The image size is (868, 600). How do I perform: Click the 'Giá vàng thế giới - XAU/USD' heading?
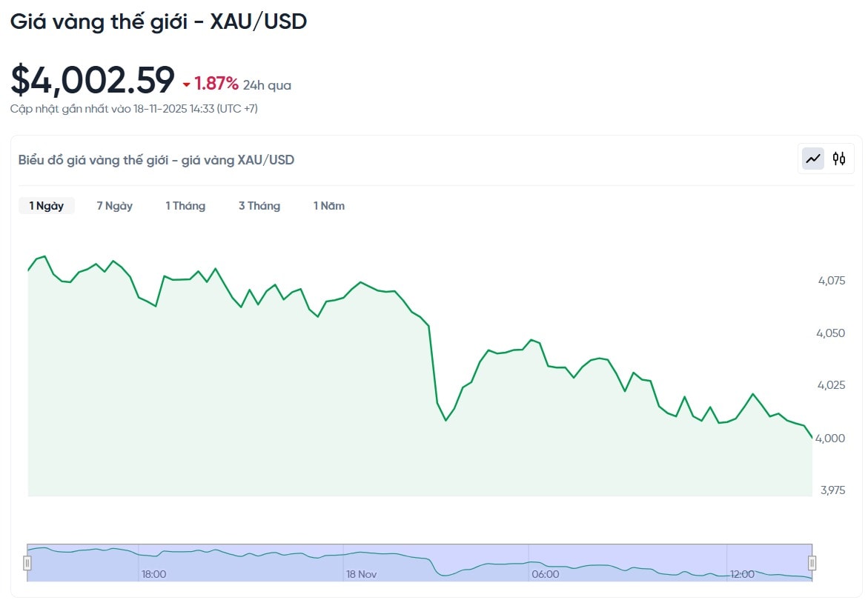click(x=159, y=21)
